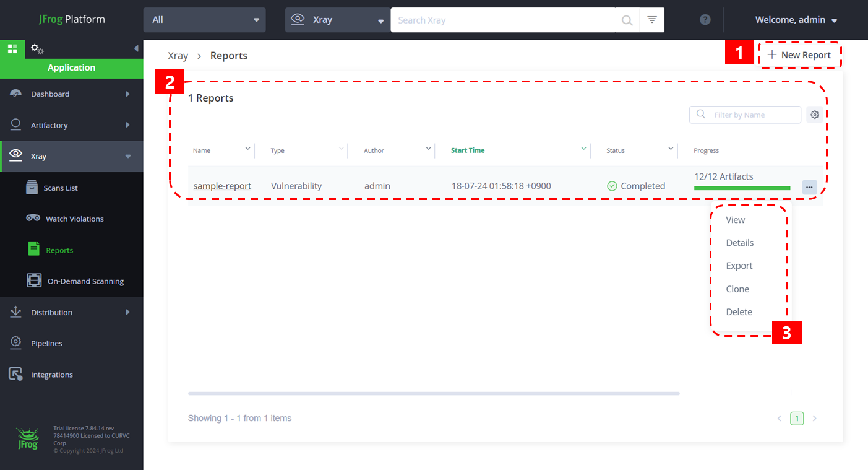
Task: Click the Xray eye icon in the sidebar
Action: pyautogui.click(x=16, y=155)
